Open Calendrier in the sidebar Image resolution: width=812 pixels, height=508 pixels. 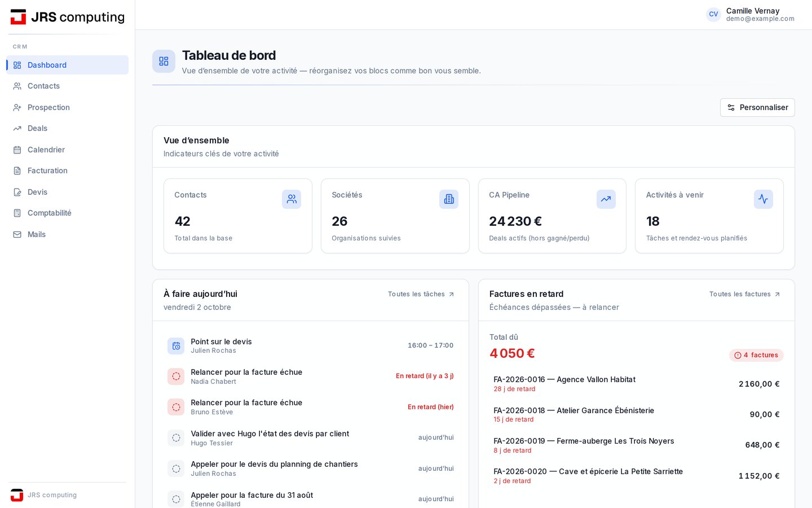point(68,150)
